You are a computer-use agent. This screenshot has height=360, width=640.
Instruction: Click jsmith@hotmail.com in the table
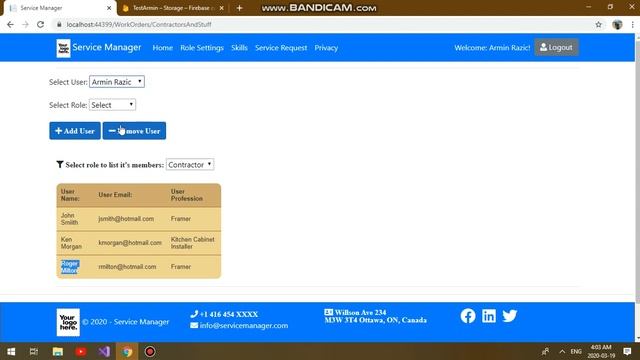point(126,219)
